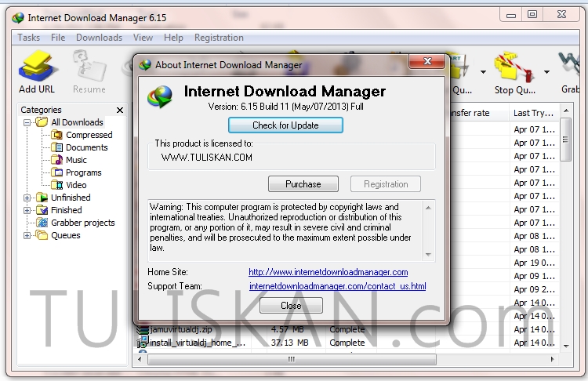Select the jamuvirtualdj.zip download row
Image resolution: width=588 pixels, height=381 pixels.
pyautogui.click(x=347, y=329)
